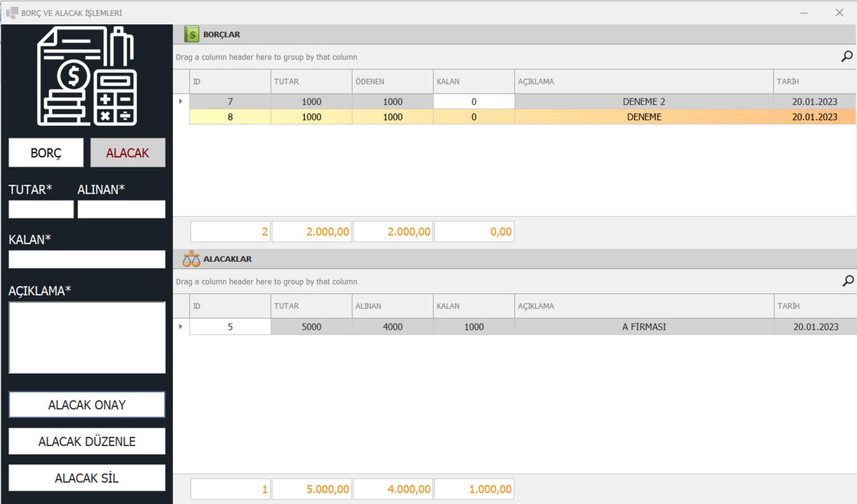Select the DENEME description cell in row 8
This screenshot has height=504, width=857.
644,117
